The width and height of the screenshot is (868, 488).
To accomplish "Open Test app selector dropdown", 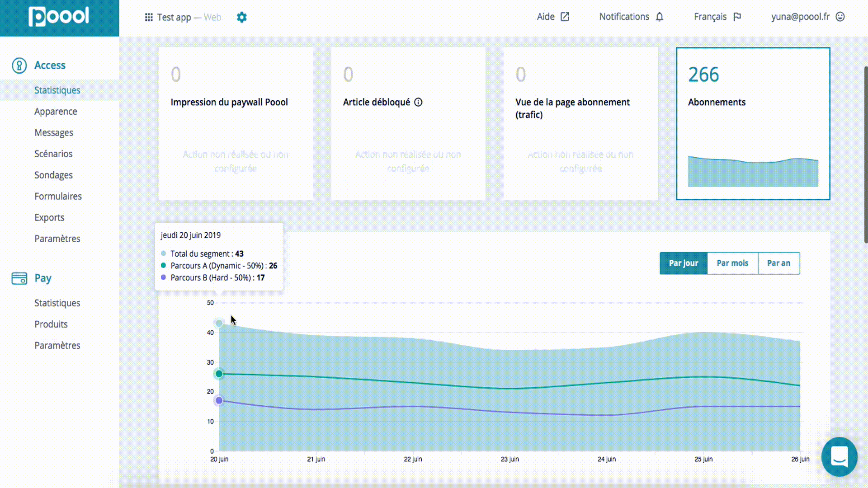I will tap(174, 17).
